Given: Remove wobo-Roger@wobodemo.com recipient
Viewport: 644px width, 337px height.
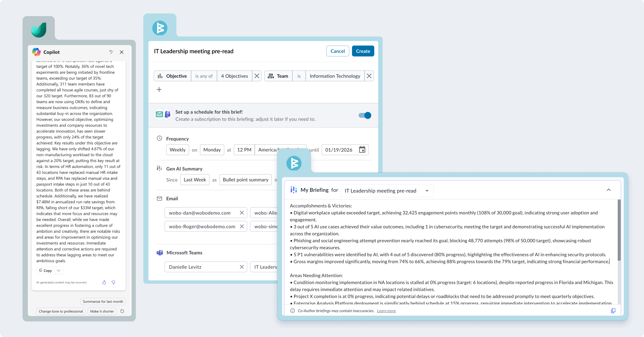Looking at the screenshot, I should pyautogui.click(x=242, y=226).
